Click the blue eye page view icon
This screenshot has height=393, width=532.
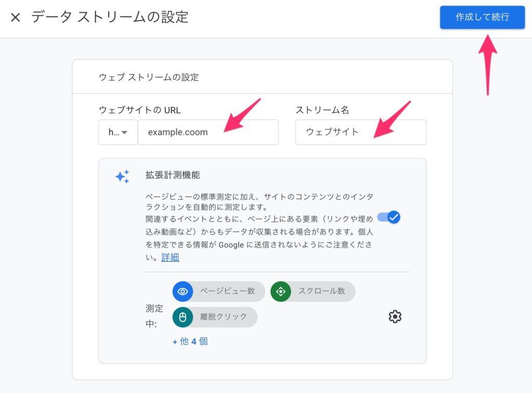point(183,292)
